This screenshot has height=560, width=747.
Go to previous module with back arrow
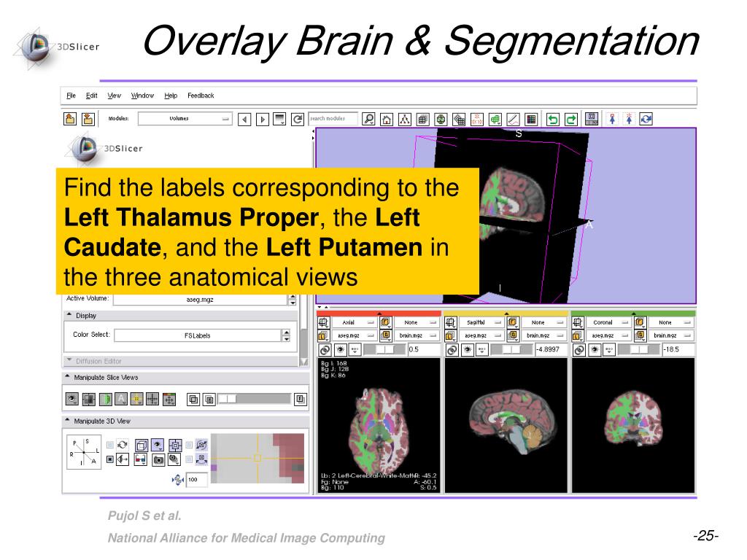point(244,119)
